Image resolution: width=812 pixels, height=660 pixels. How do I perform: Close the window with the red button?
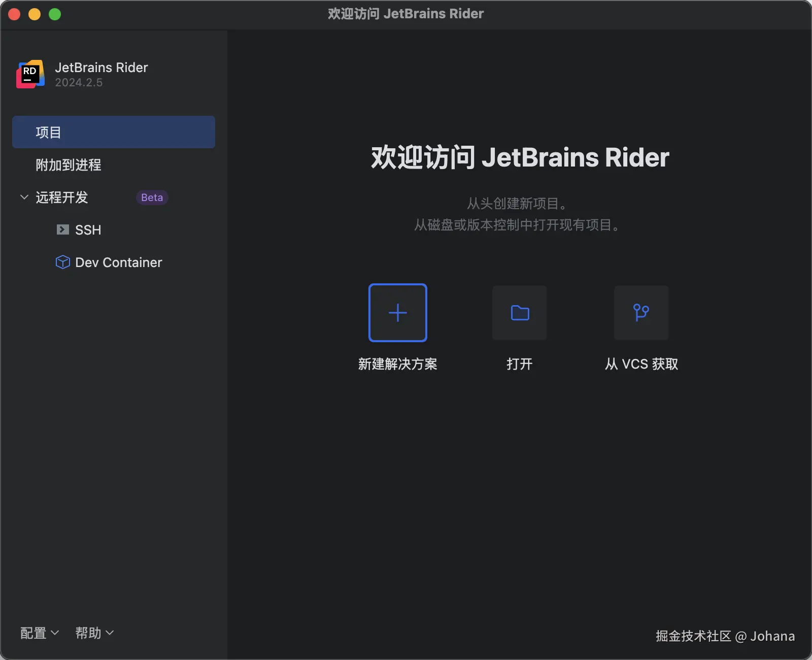(14, 14)
